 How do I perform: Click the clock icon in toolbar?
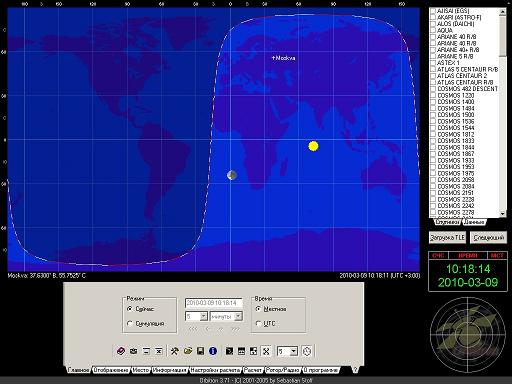[x=307, y=351]
